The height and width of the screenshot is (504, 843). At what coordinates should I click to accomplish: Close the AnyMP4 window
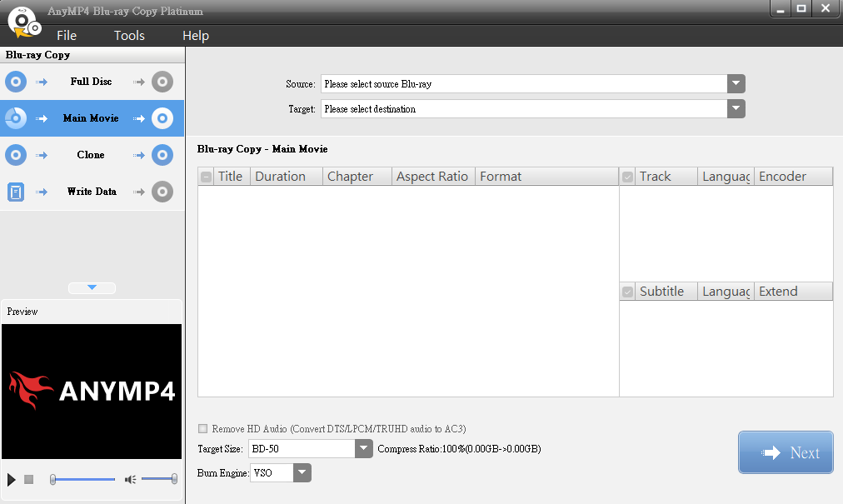point(826,8)
